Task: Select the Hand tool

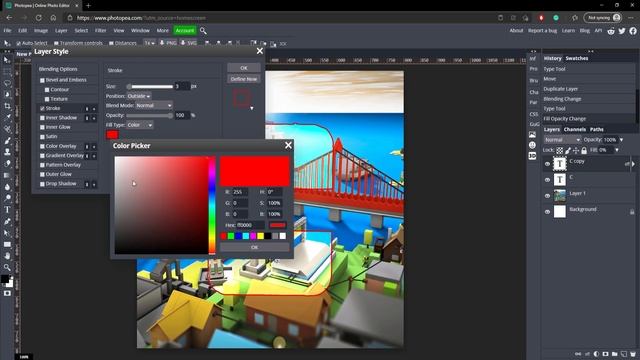Action: [x=7, y=256]
